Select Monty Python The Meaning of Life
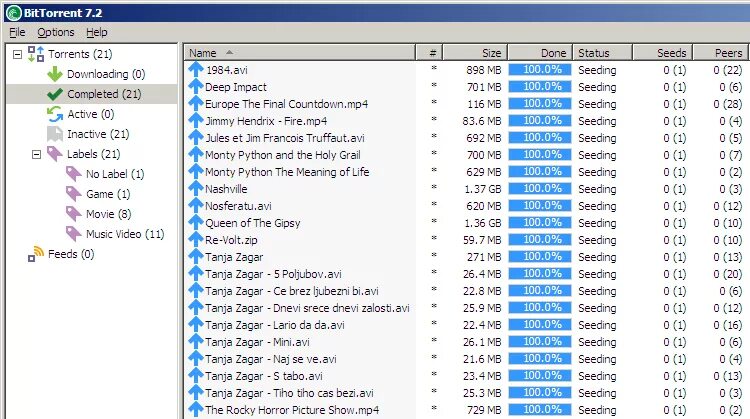The width and height of the screenshot is (750, 419). click(287, 172)
